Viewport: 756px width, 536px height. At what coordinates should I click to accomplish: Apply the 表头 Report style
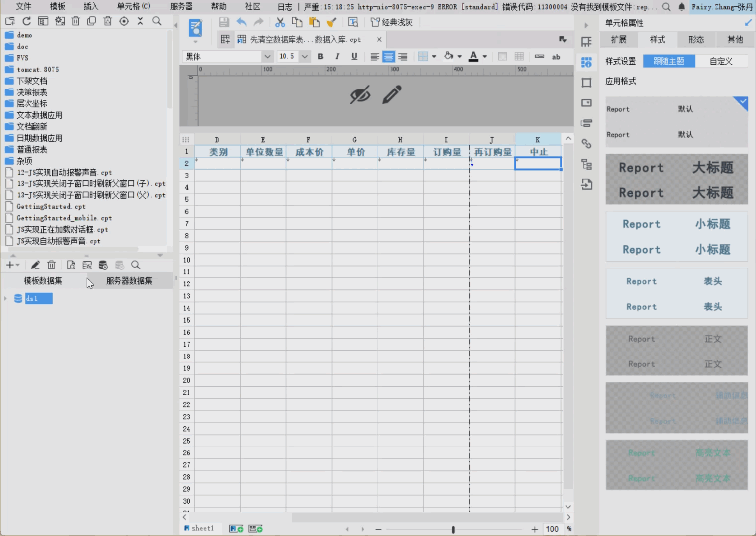tap(676, 294)
